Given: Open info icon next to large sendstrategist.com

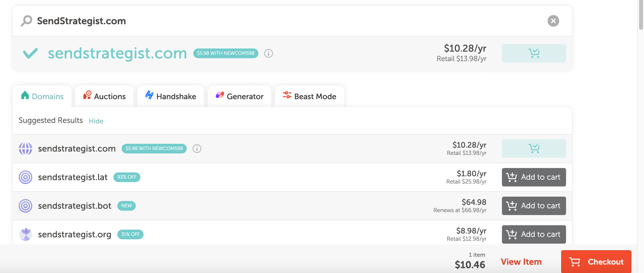Looking at the screenshot, I should 269,53.
